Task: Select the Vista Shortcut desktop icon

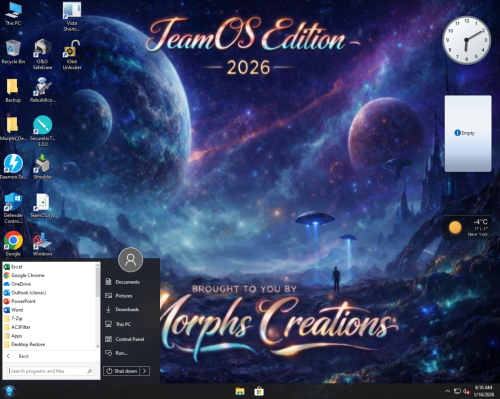Action: [72, 16]
